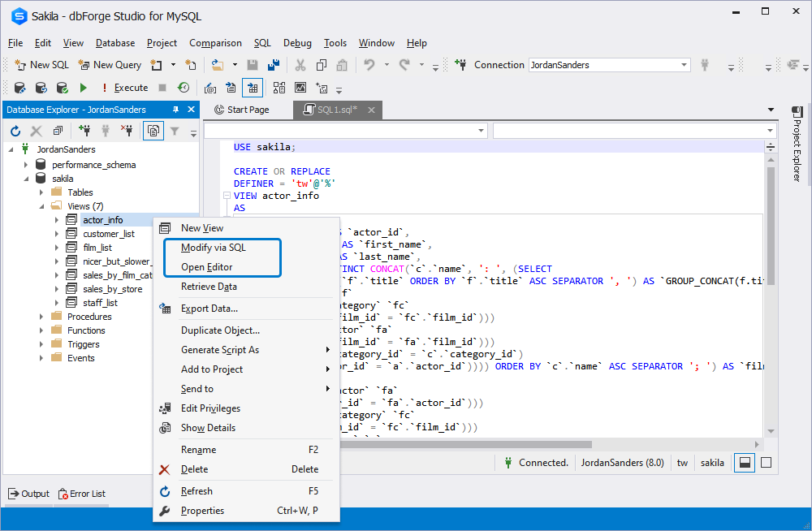Switch to the Start Page tab
The width and height of the screenshot is (812, 531).
(242, 110)
